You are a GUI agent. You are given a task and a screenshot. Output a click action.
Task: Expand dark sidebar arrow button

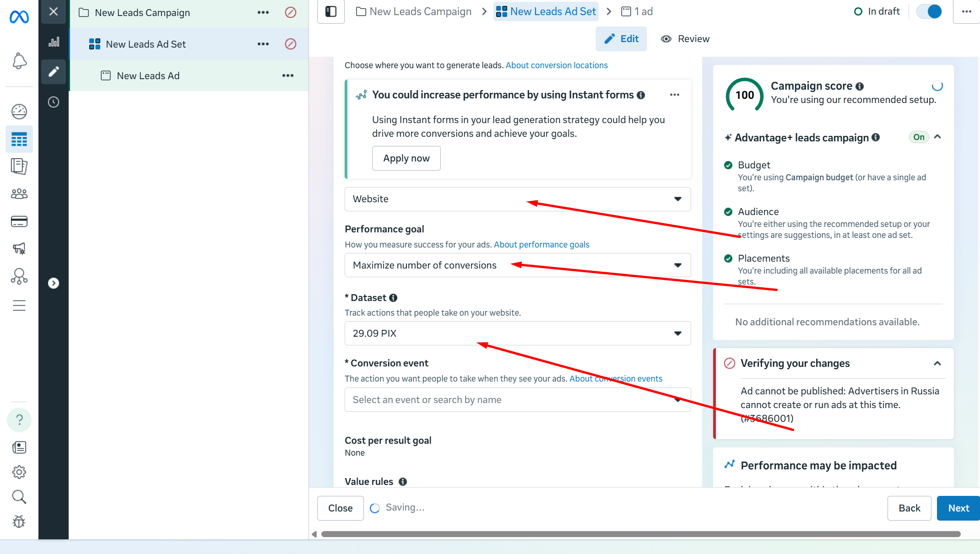[54, 283]
